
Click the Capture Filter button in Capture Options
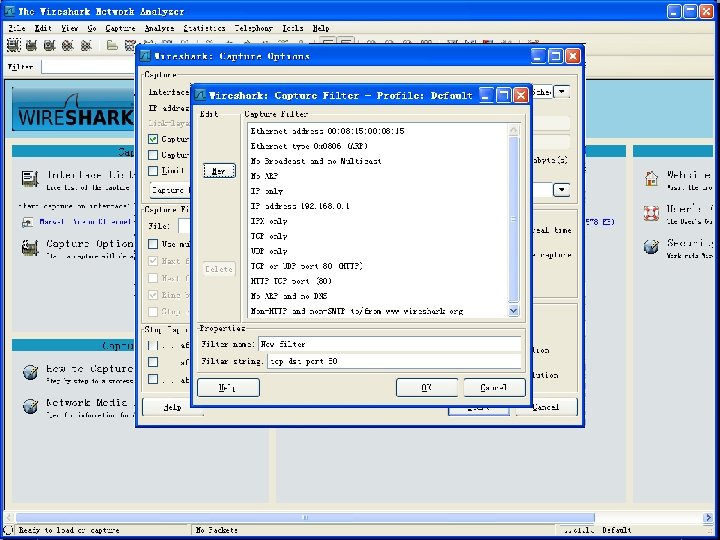[x=170, y=190]
